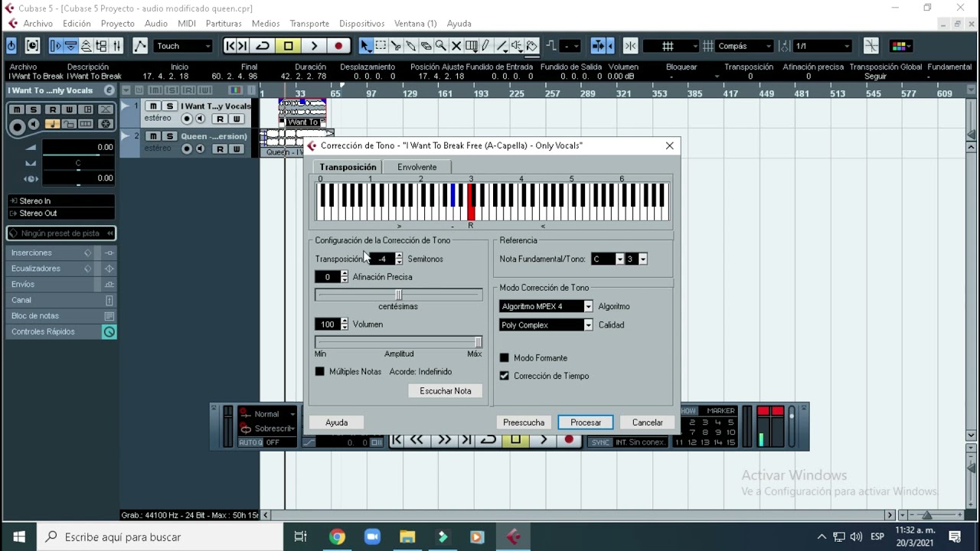The image size is (980, 551).
Task: Click the toolbar Record button
Action: pos(338,46)
